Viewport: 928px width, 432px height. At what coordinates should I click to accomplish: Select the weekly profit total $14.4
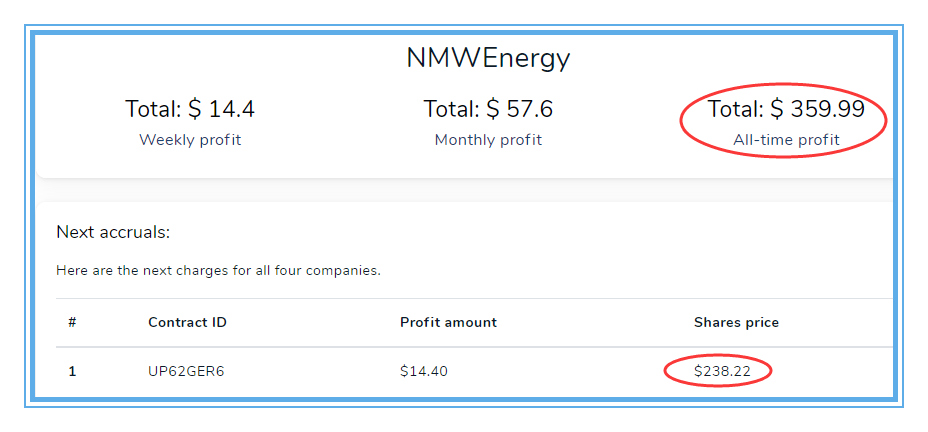(x=190, y=109)
